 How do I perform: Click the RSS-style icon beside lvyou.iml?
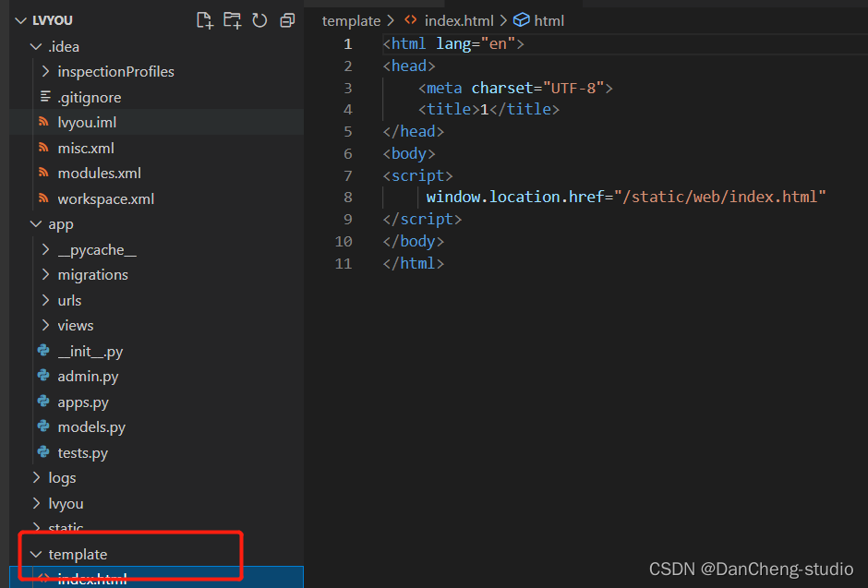click(x=43, y=122)
